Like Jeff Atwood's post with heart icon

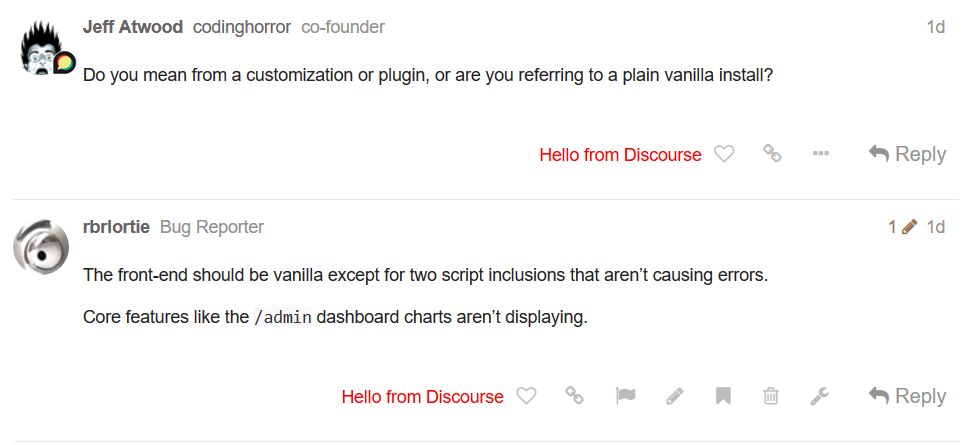click(724, 154)
